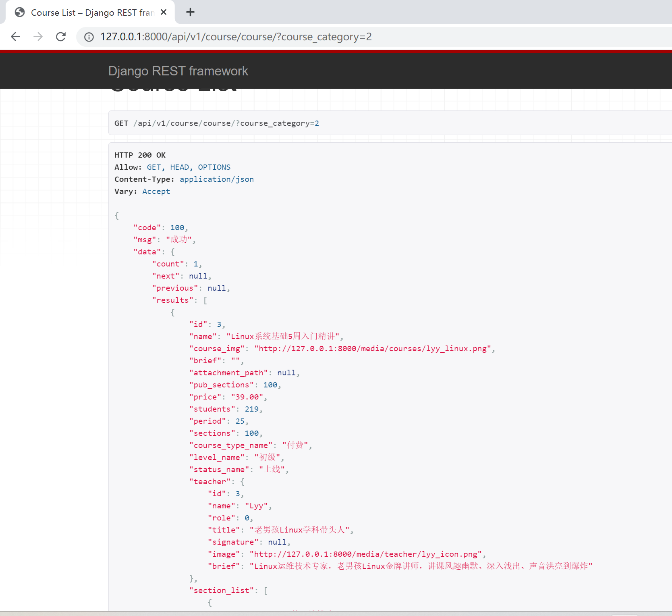Viewport: 672px width, 616px height.
Task: Click the course "brief" empty string line
Action: [x=216, y=360]
